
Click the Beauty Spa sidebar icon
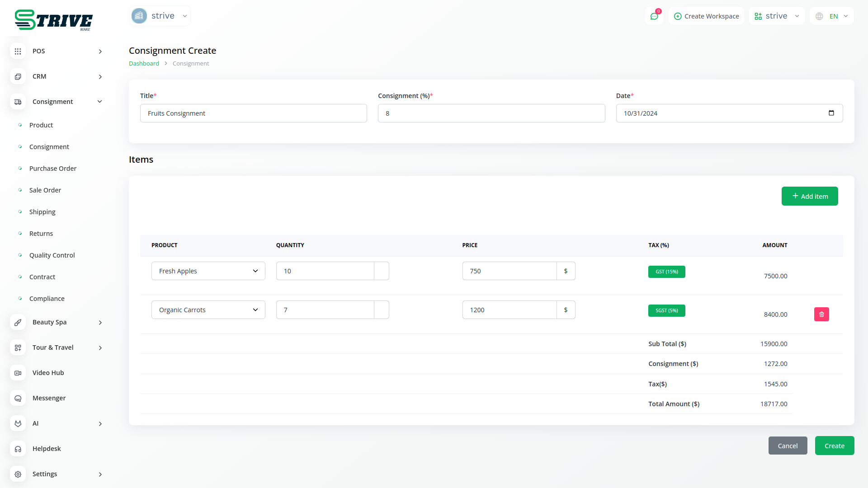click(x=18, y=322)
